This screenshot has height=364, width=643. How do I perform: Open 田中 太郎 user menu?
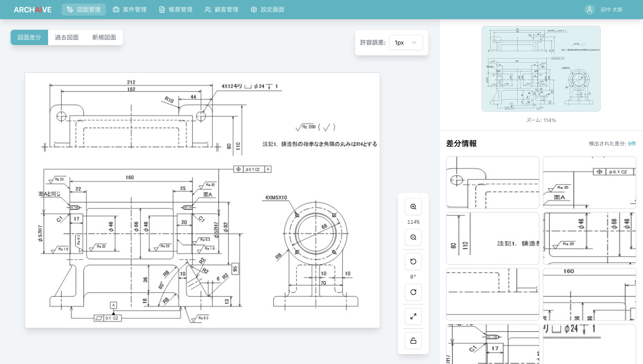(x=611, y=10)
